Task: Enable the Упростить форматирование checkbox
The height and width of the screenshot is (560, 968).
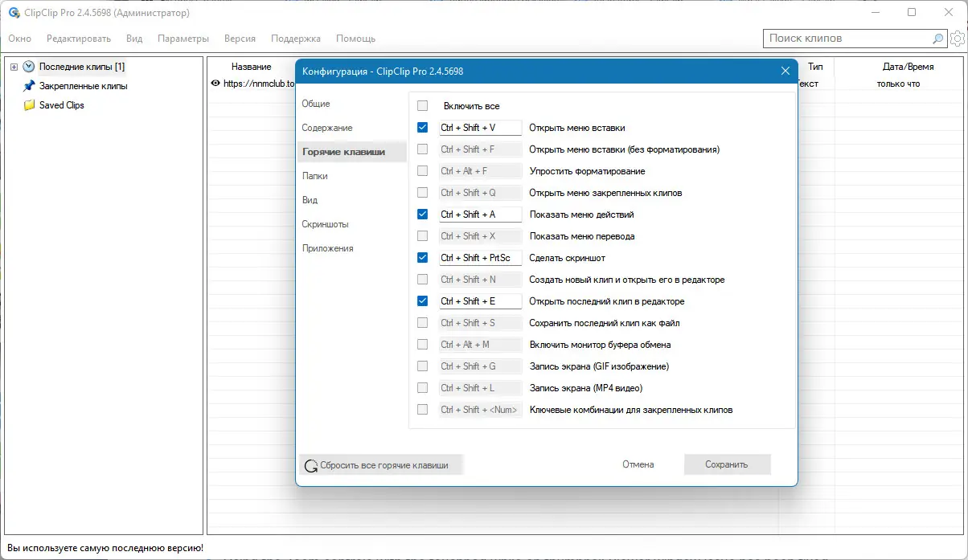Action: [423, 171]
